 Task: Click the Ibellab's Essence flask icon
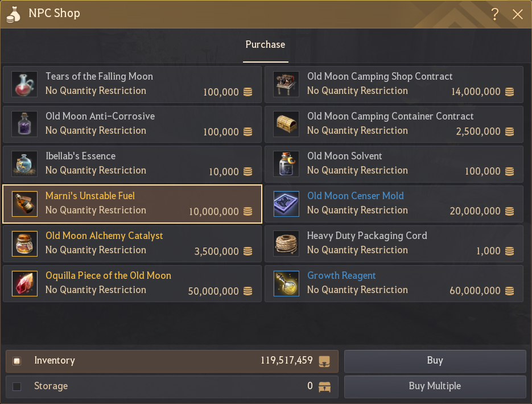[x=24, y=164]
